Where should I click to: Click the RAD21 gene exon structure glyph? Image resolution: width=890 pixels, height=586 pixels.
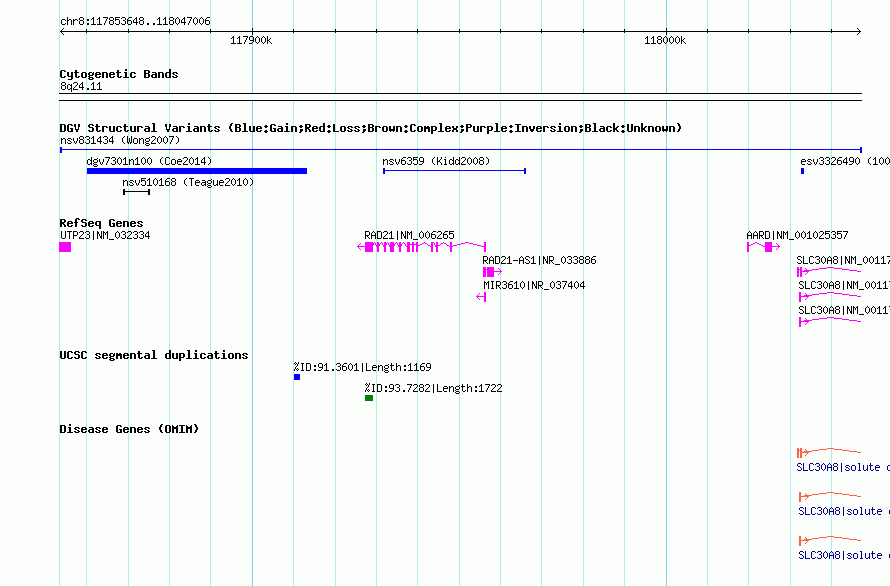tap(421, 246)
